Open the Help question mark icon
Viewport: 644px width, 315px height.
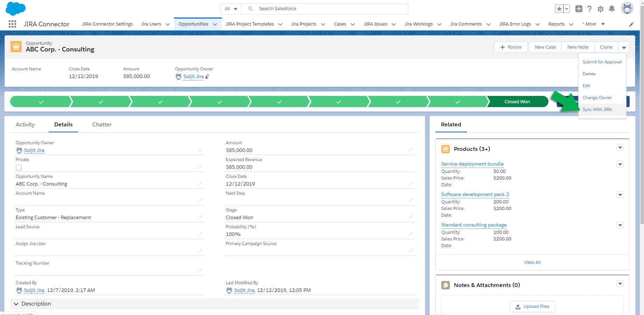pyautogui.click(x=589, y=9)
